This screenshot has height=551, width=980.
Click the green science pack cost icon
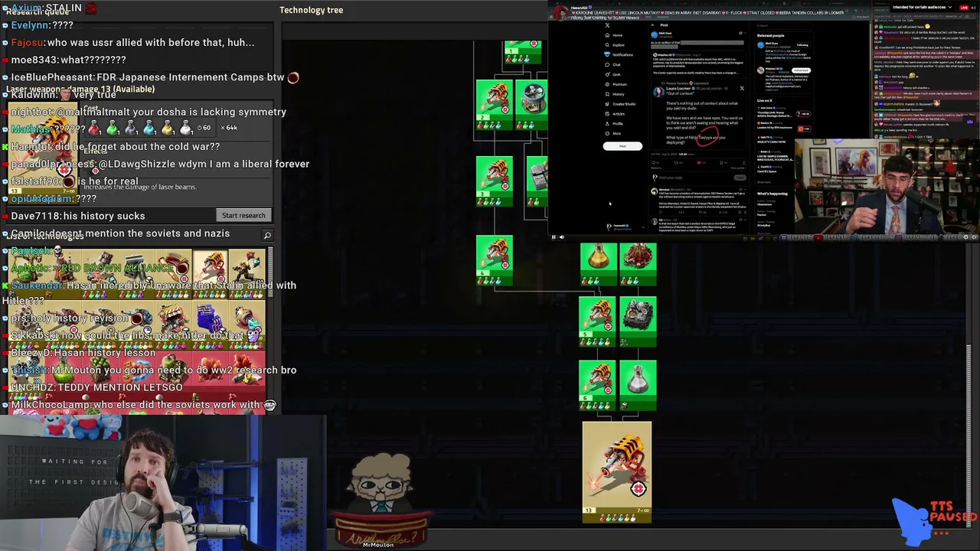(113, 128)
